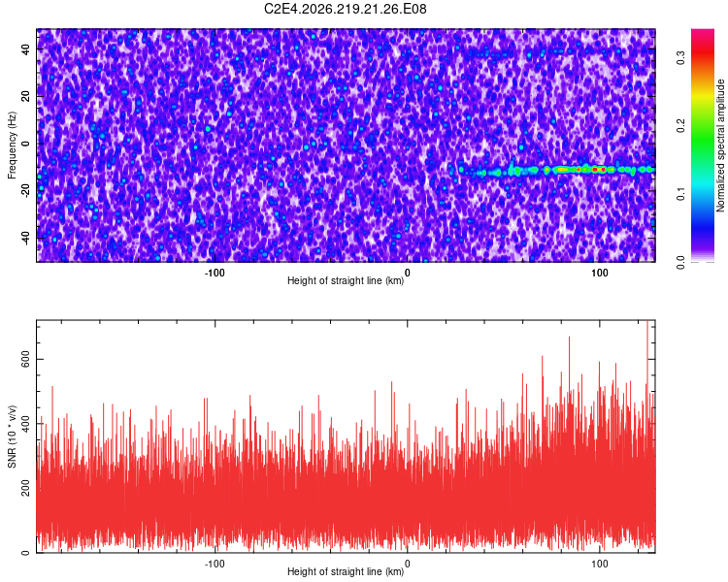The width and height of the screenshot is (728, 582).
Task: Click the green band of the colorbar
Action: [x=703, y=140]
